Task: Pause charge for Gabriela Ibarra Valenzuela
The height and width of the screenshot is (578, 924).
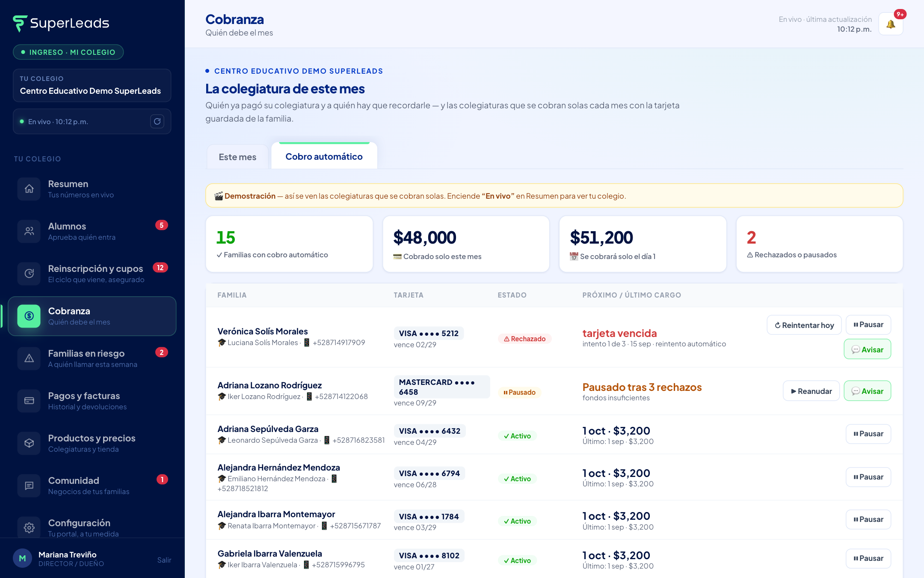Action: click(868, 558)
